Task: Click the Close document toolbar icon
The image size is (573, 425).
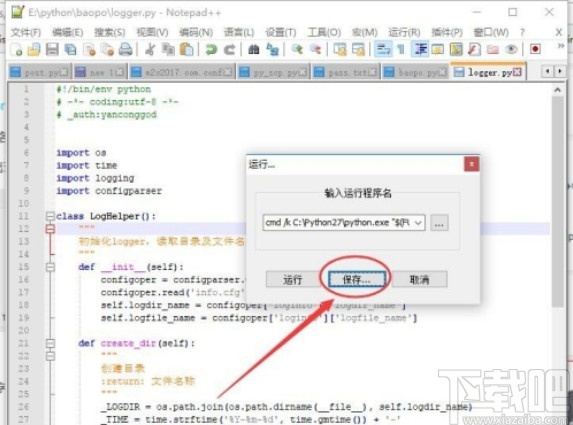Action: 89,49
